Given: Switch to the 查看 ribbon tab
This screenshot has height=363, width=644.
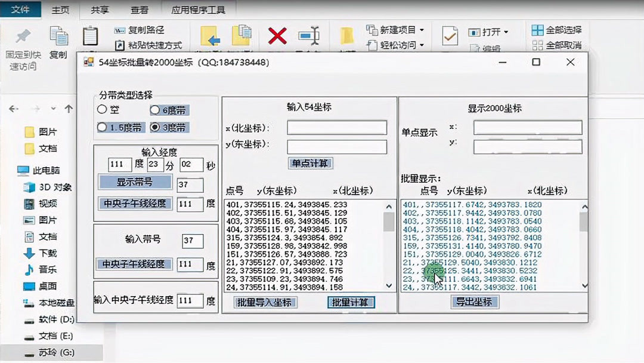Looking at the screenshot, I should coord(140,10).
